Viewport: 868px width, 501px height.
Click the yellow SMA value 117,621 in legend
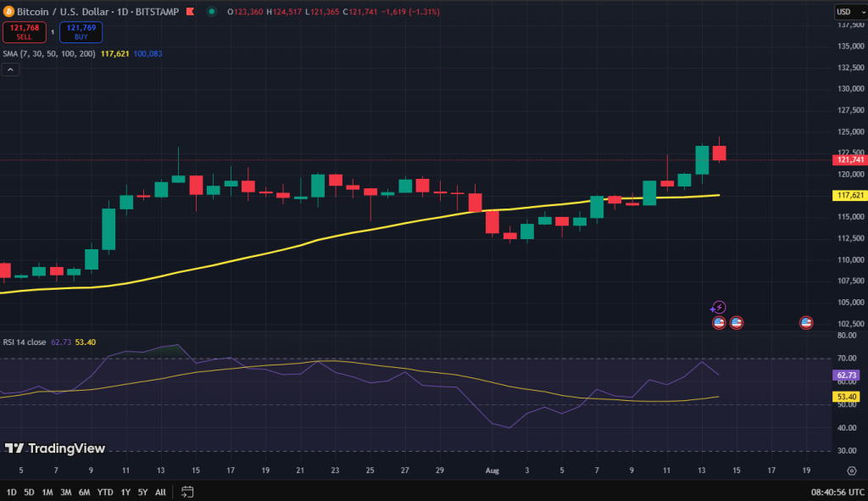point(114,53)
